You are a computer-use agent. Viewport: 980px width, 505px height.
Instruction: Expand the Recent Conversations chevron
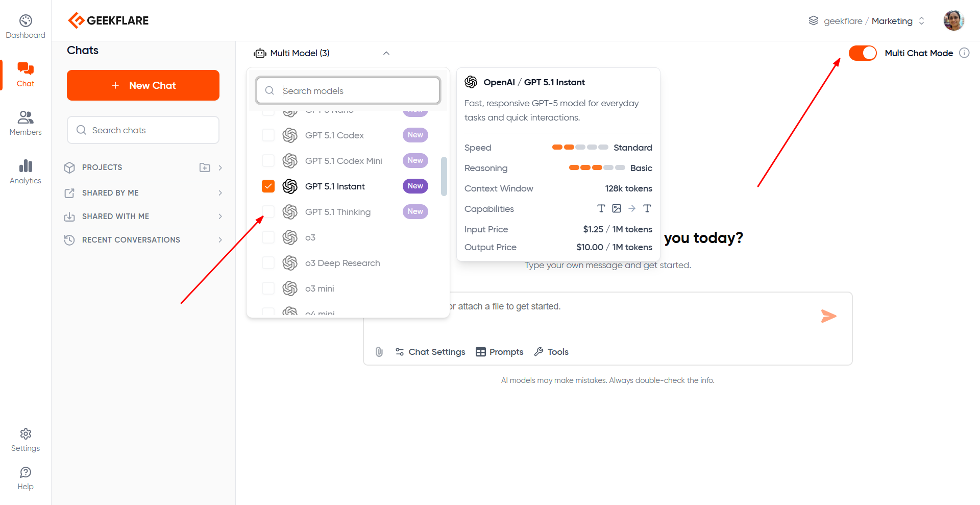pos(220,240)
